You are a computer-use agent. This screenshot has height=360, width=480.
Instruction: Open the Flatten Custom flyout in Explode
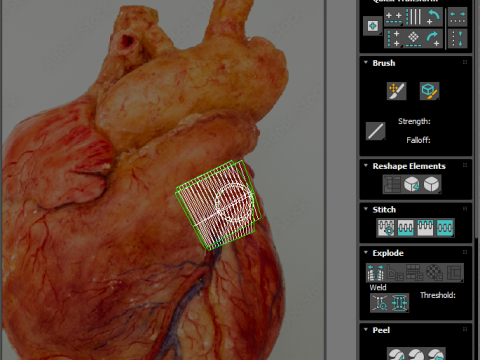click(x=454, y=273)
